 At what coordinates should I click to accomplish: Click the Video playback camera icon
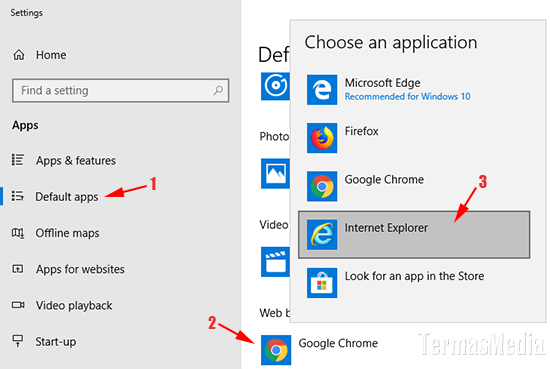pyautogui.click(x=18, y=305)
